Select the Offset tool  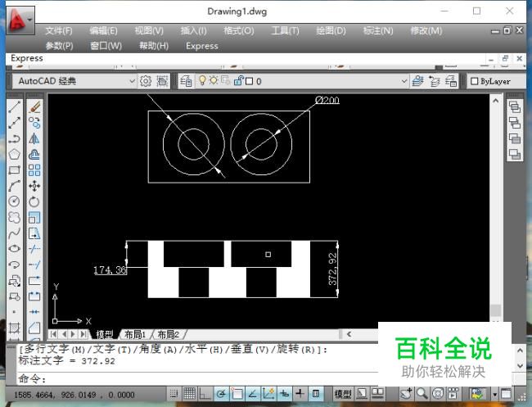[x=34, y=155]
